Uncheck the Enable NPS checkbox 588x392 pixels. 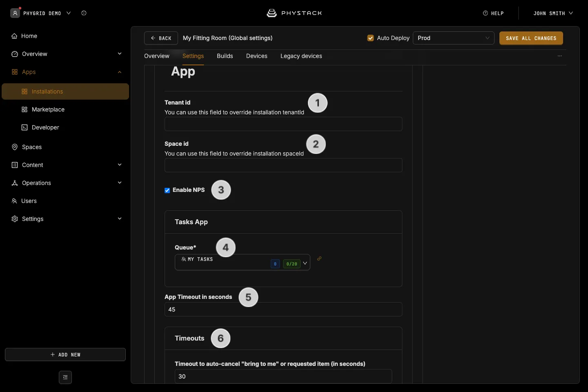[167, 190]
